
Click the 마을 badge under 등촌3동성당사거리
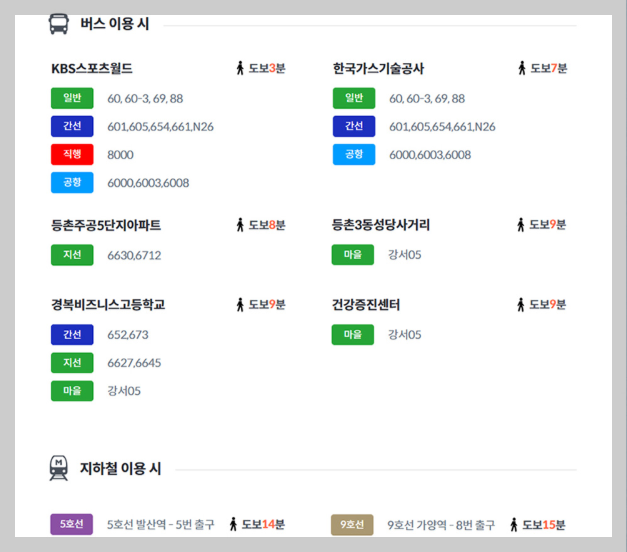pyautogui.click(x=353, y=254)
